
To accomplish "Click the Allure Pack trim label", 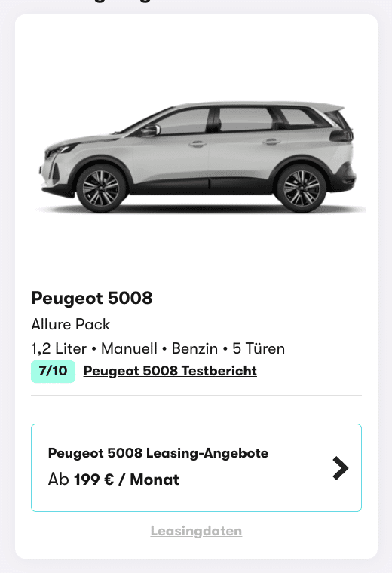I will pyautogui.click(x=71, y=324).
